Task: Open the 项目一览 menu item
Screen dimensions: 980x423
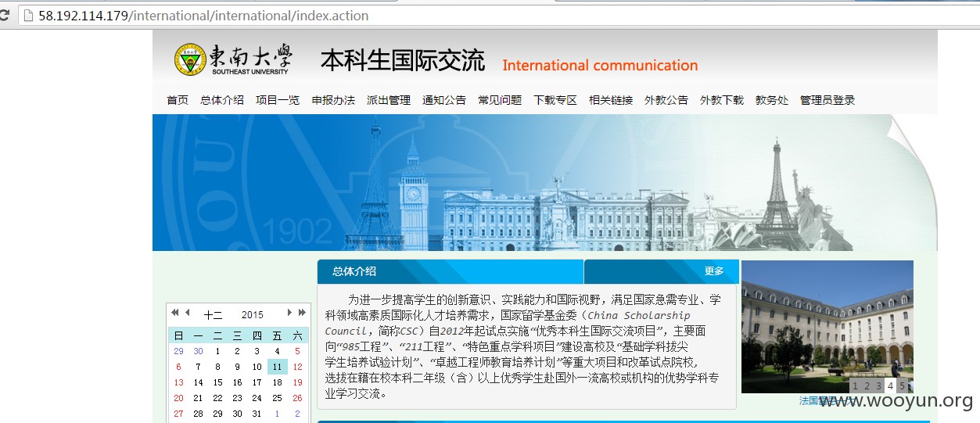Action: coord(278,100)
